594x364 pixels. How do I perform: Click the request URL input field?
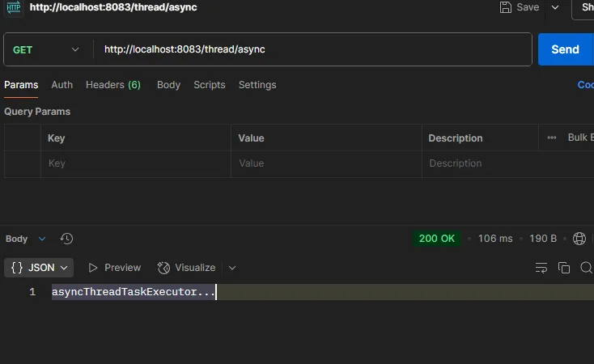pos(312,49)
